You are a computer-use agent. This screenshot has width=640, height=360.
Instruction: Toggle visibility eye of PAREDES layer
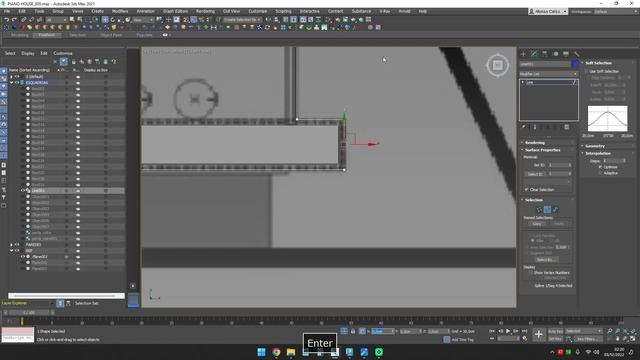click(x=17, y=245)
